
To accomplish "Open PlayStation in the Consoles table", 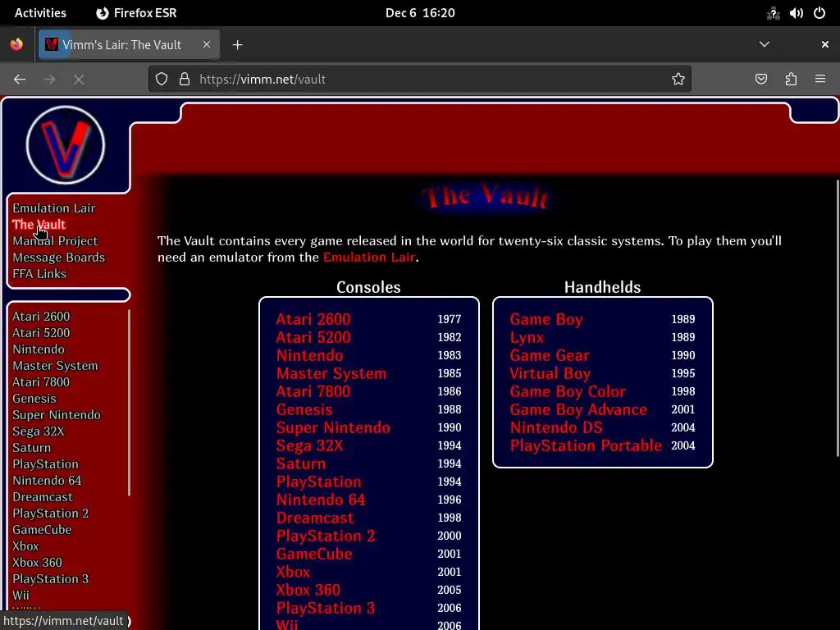I will pos(319,482).
